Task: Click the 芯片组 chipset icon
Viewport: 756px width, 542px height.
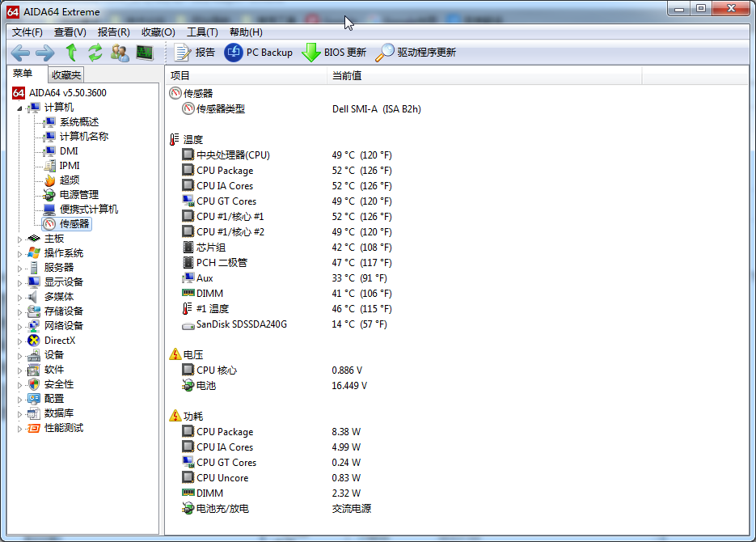Action: 188,248
